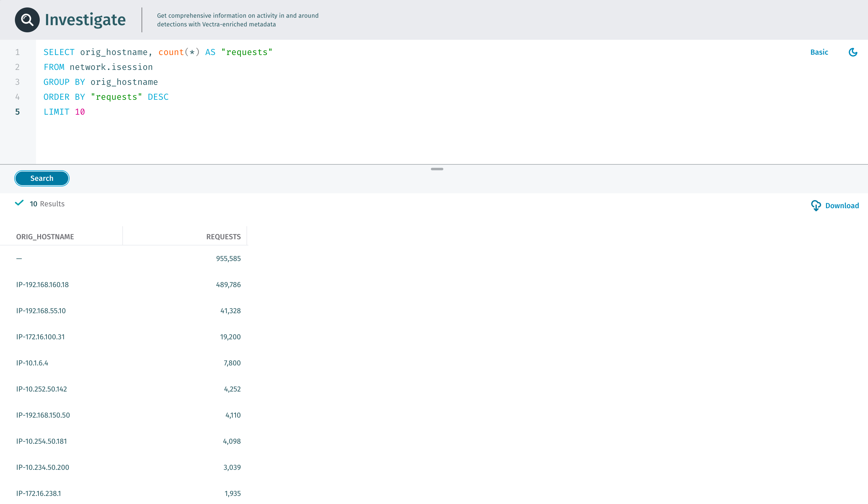
Task: Download results via the Download link
Action: (x=842, y=205)
